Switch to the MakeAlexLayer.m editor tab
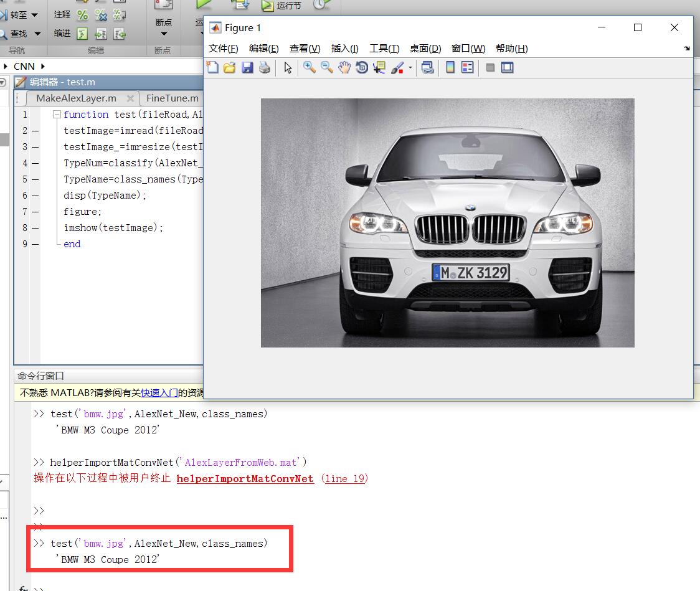Viewport: 700px width, 591px height. [x=77, y=98]
